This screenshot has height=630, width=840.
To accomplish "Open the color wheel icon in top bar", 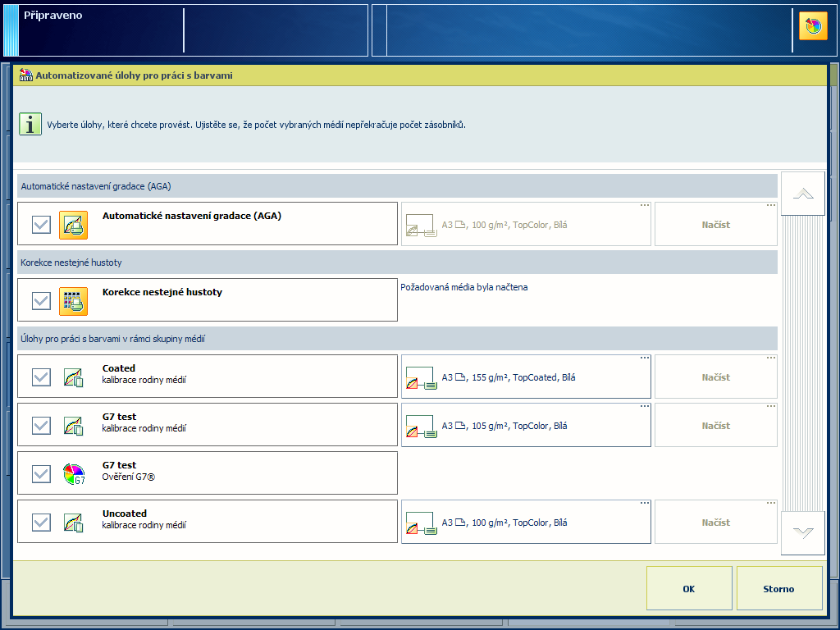I will click(x=813, y=26).
